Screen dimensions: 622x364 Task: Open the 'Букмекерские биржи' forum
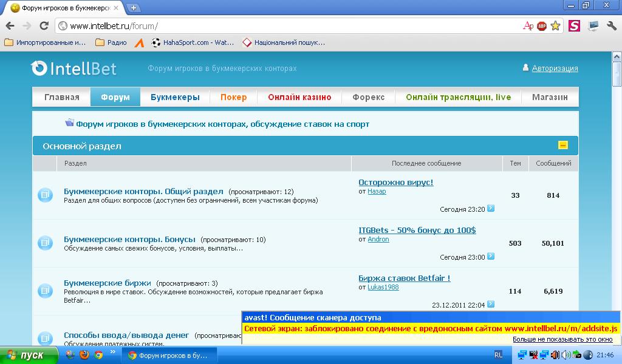tap(108, 283)
